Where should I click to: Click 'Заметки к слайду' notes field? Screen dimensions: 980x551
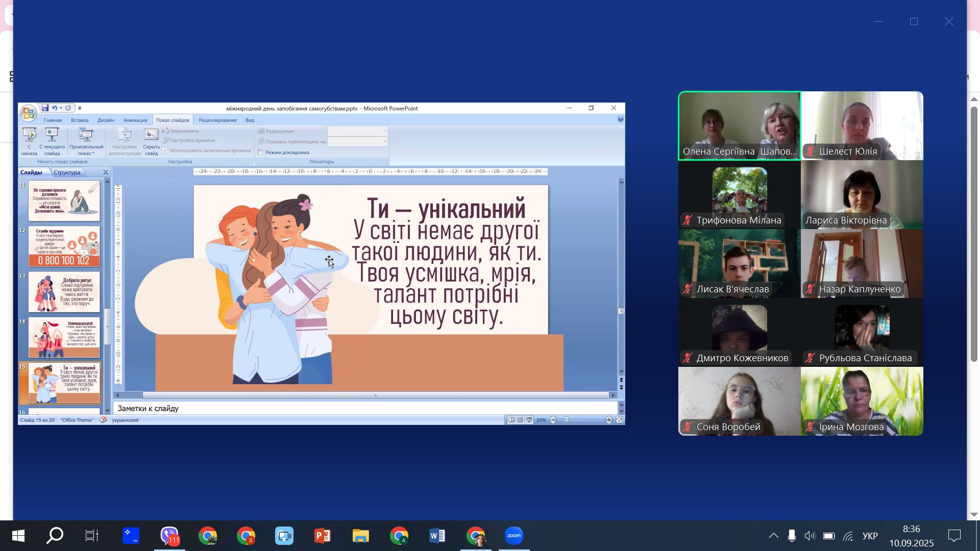357,408
